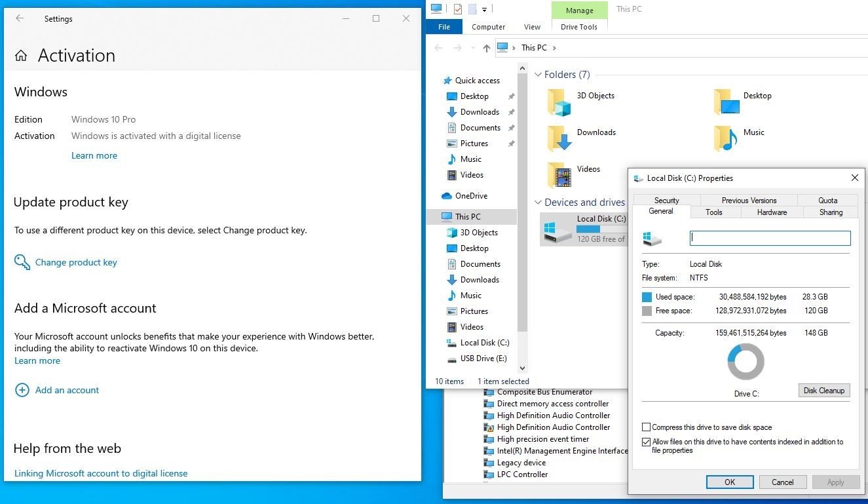
Task: Select the Local Disk (C:) icon in the navigation pane
Action: tap(452, 343)
